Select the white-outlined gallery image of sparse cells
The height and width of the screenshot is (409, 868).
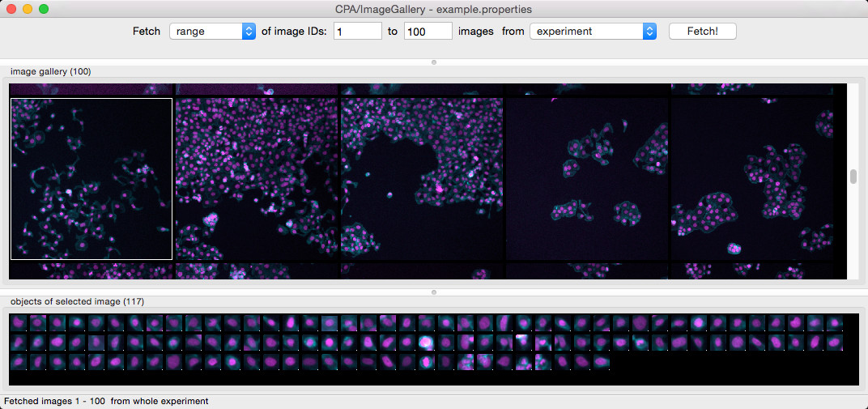[x=91, y=179]
